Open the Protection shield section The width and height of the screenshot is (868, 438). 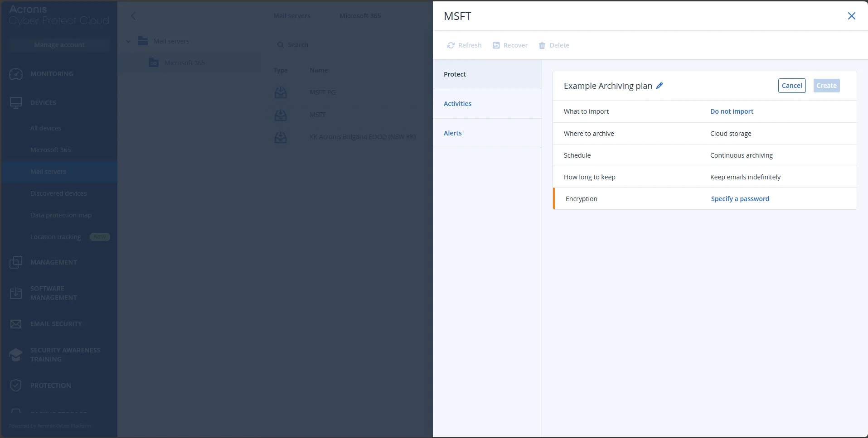(15, 385)
